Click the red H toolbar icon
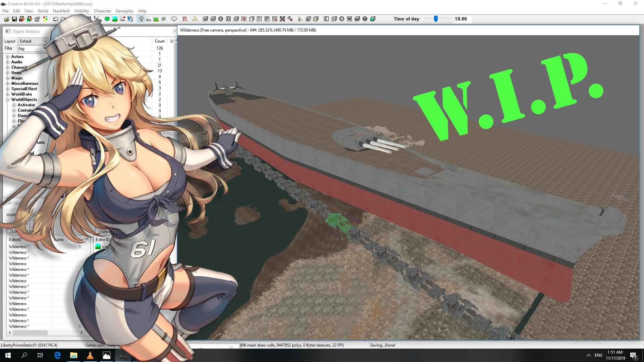The height and width of the screenshot is (362, 644). [244, 19]
